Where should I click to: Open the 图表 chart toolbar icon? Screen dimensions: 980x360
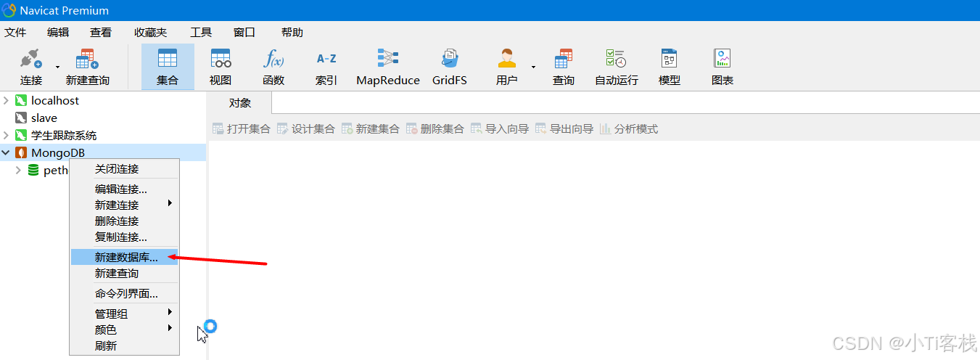722,59
